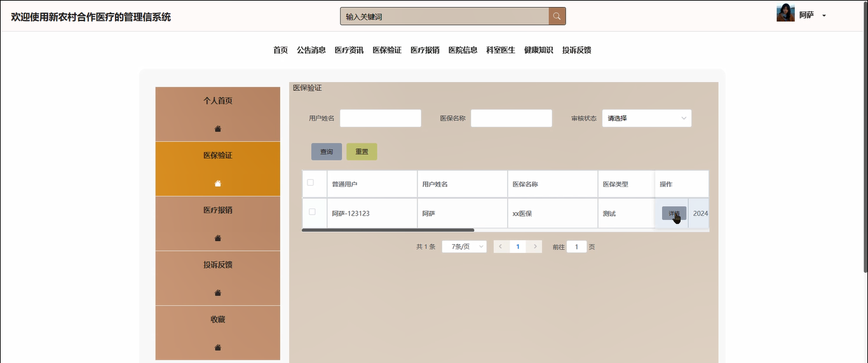Select 个人首页 in the sidebar
Viewport: 868px width, 363px height.
218,114
